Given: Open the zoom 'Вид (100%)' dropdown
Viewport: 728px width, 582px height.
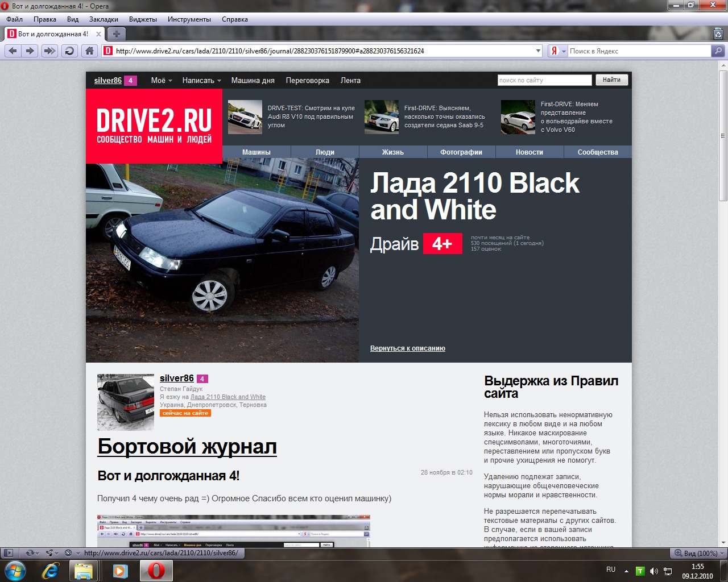Looking at the screenshot, I should (699, 553).
